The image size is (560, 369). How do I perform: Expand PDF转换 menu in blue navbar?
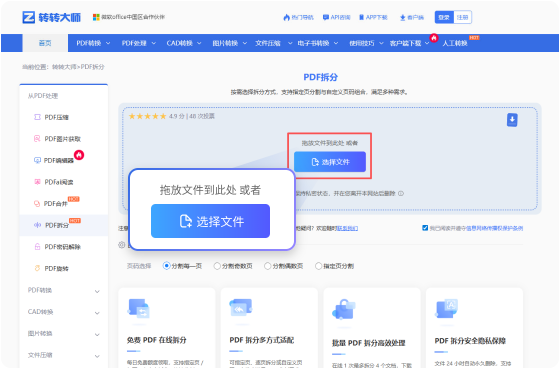93,43
